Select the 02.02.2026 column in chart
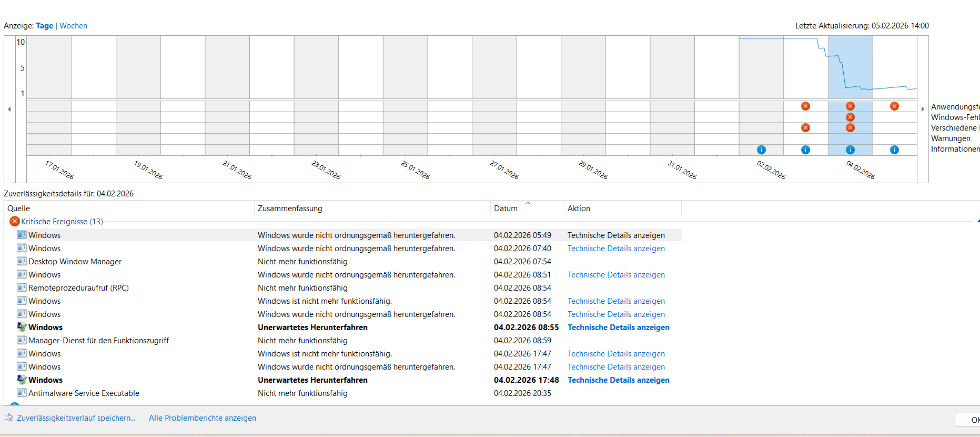This screenshot has width=980, height=437. coord(761,96)
